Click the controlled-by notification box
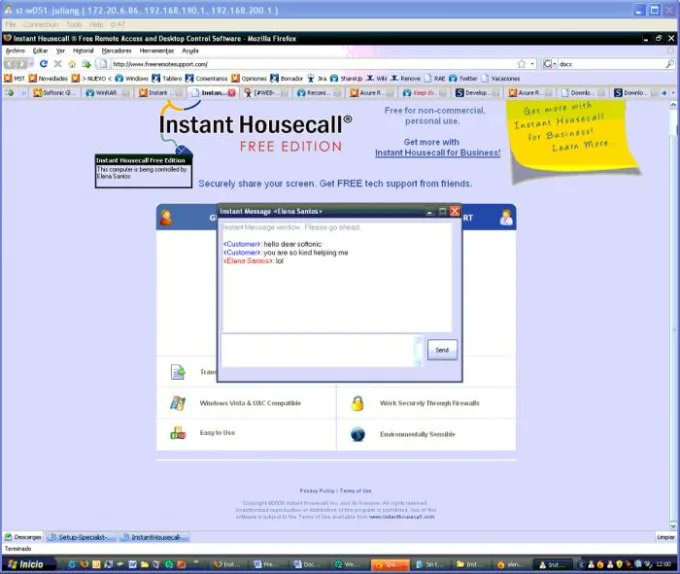Screen dimensions: 680x574 pos(143,172)
